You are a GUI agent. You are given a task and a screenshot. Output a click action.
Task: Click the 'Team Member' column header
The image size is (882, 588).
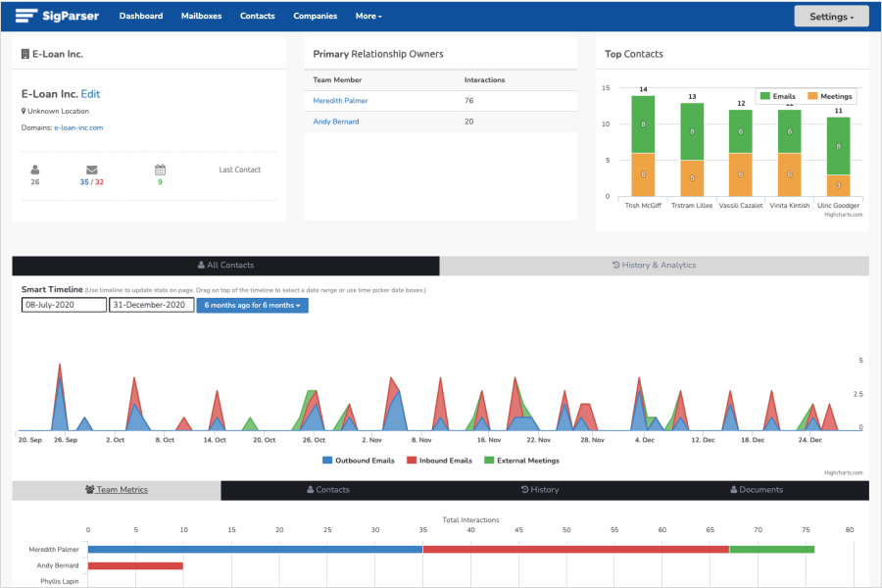coord(337,80)
